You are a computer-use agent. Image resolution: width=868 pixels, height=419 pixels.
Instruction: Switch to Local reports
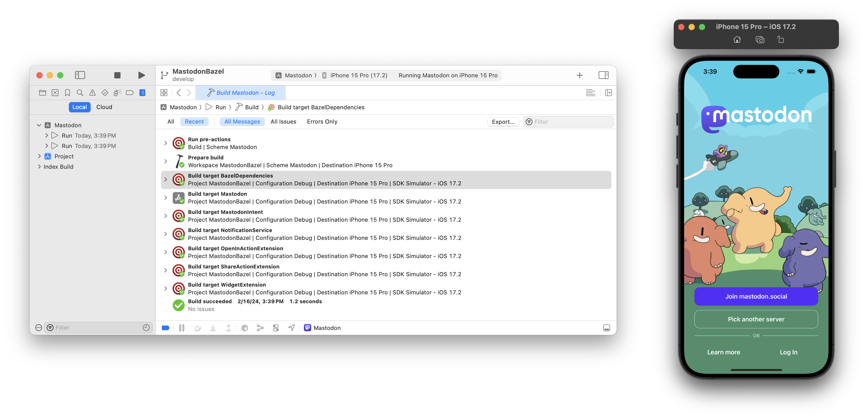(79, 107)
